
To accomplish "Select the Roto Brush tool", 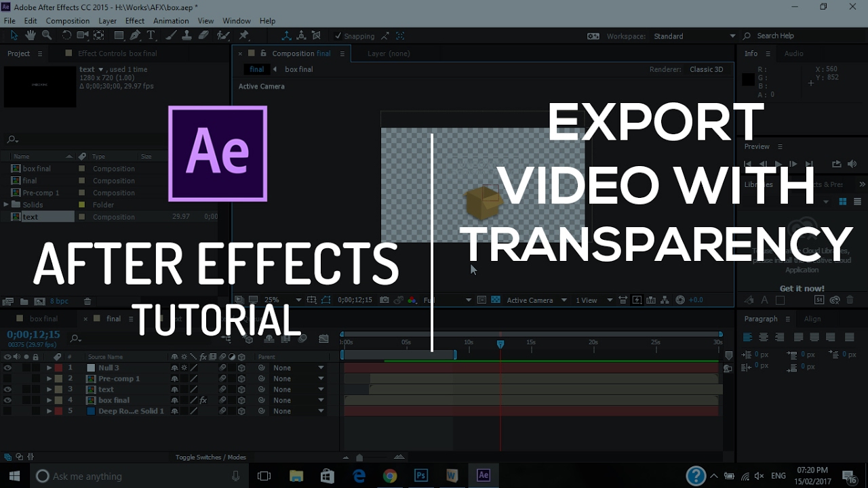I will [x=224, y=36].
